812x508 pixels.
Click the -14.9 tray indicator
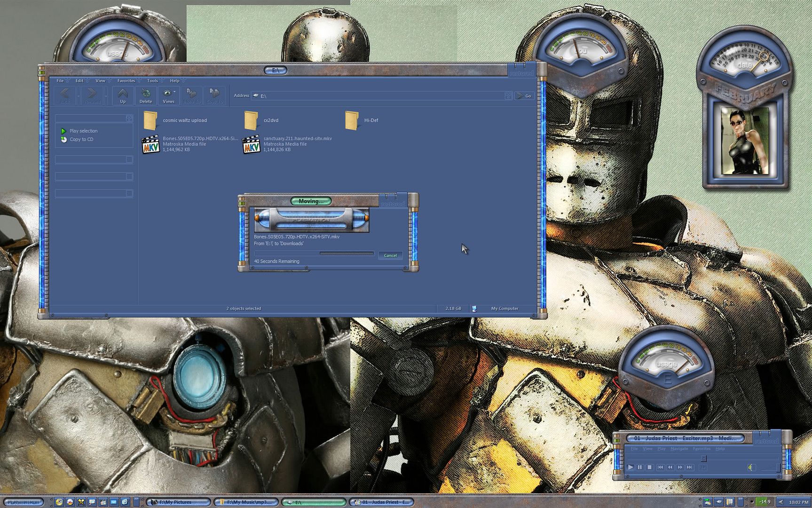[x=765, y=502]
